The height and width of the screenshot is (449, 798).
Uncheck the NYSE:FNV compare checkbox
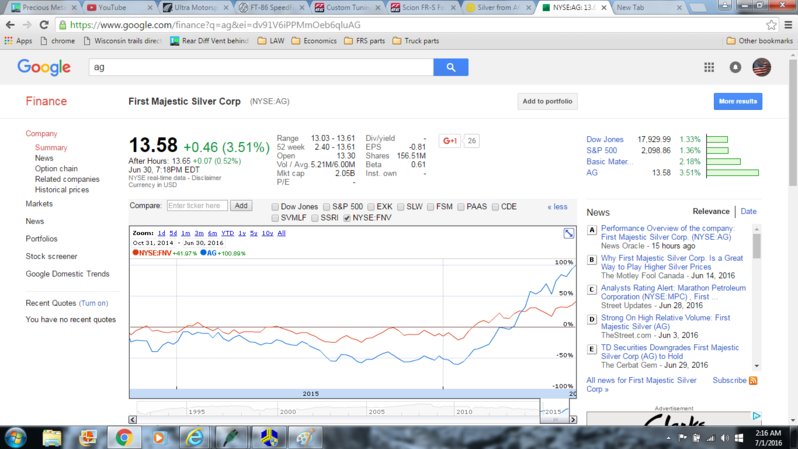[347, 218]
